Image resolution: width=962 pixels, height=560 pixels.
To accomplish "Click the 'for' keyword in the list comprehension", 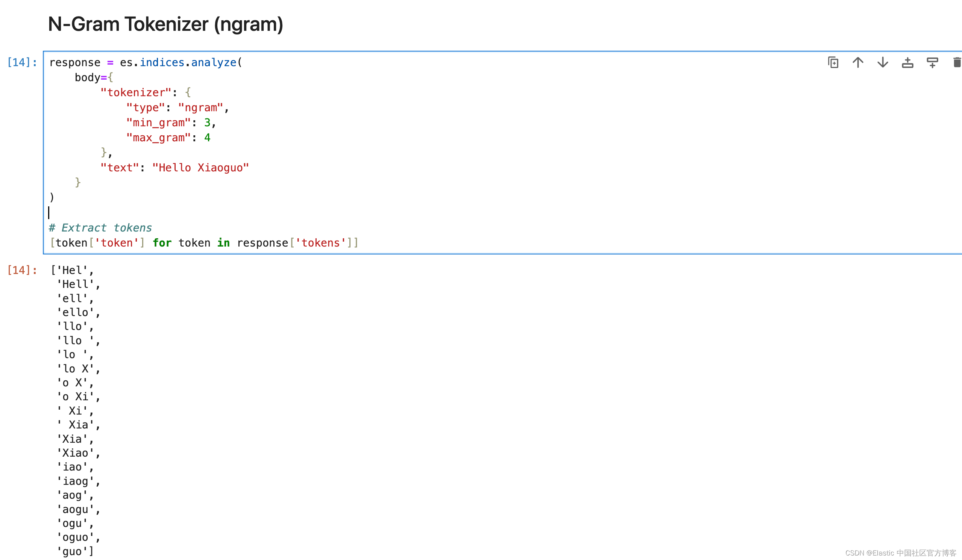I will coord(162,243).
